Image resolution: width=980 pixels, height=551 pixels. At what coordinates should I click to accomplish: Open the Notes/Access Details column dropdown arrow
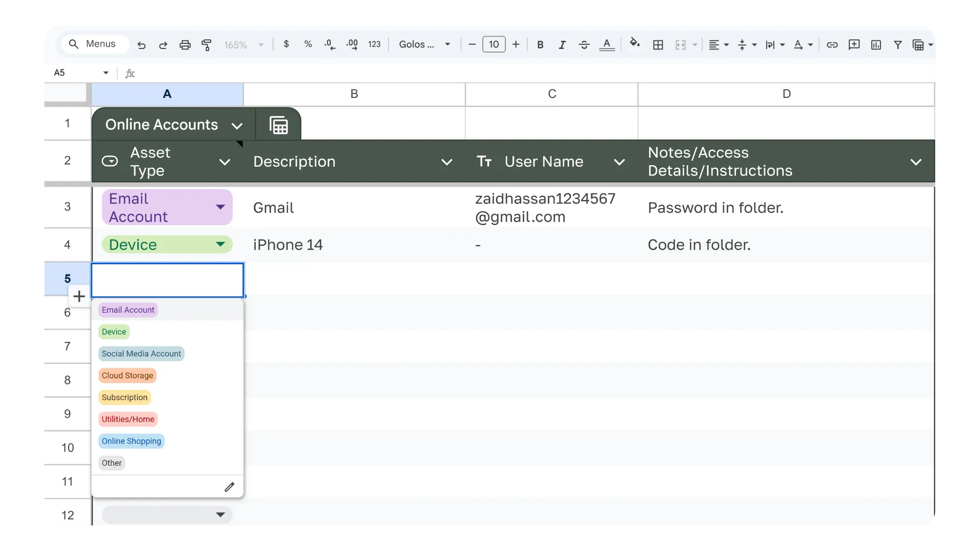pos(916,162)
